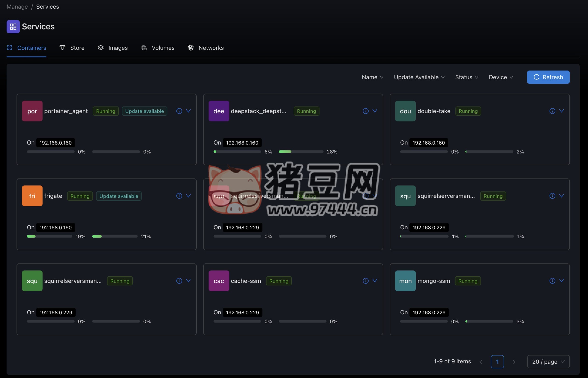
Task: Click the info icon on portainer_agent card
Action: tap(179, 111)
